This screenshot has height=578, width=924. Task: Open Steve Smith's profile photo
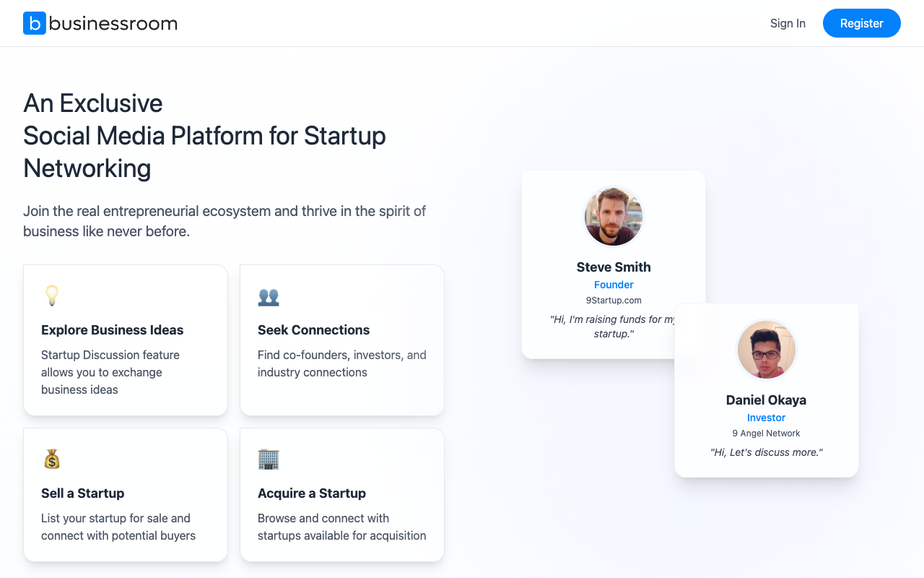(x=614, y=217)
